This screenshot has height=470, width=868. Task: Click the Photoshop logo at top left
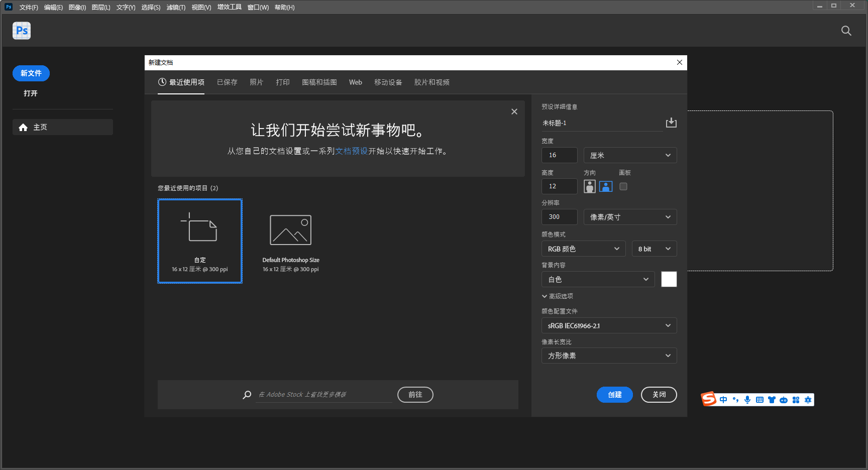[x=21, y=31]
